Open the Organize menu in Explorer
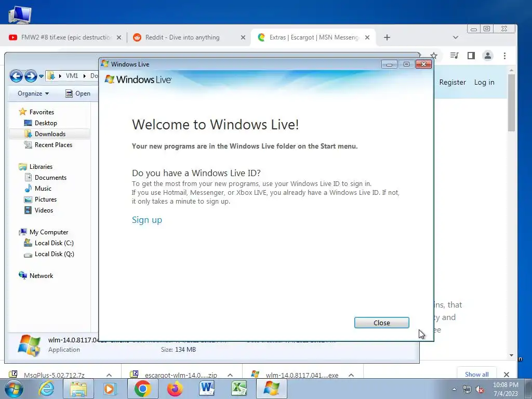Screen dimensions: 532x399 point(33,94)
